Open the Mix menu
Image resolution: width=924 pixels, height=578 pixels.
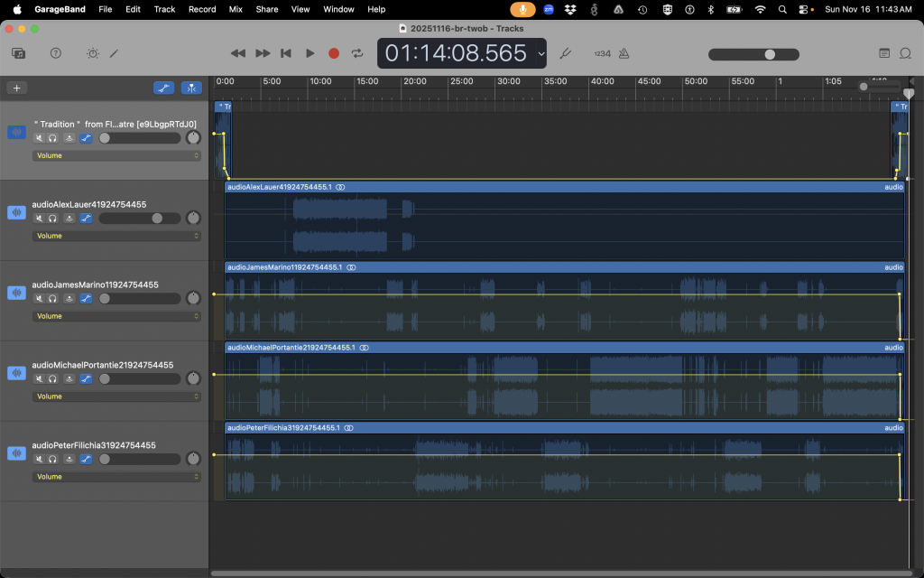[x=236, y=9]
